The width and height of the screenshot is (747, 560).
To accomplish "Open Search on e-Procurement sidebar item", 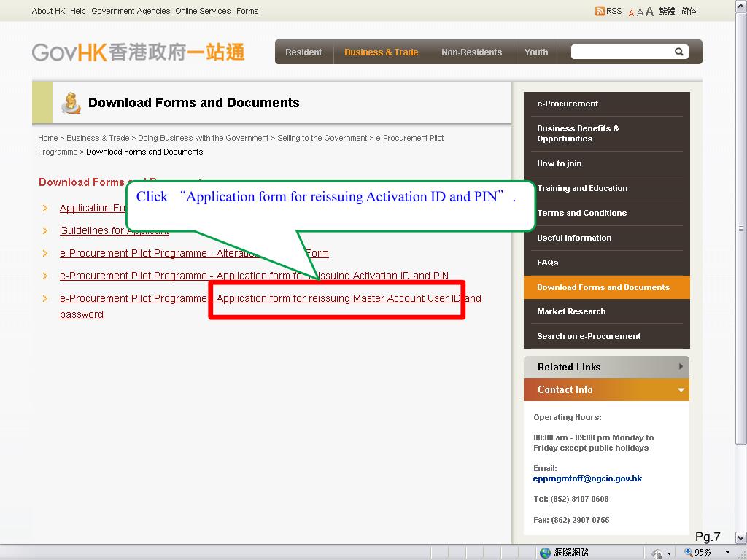I will (x=606, y=336).
